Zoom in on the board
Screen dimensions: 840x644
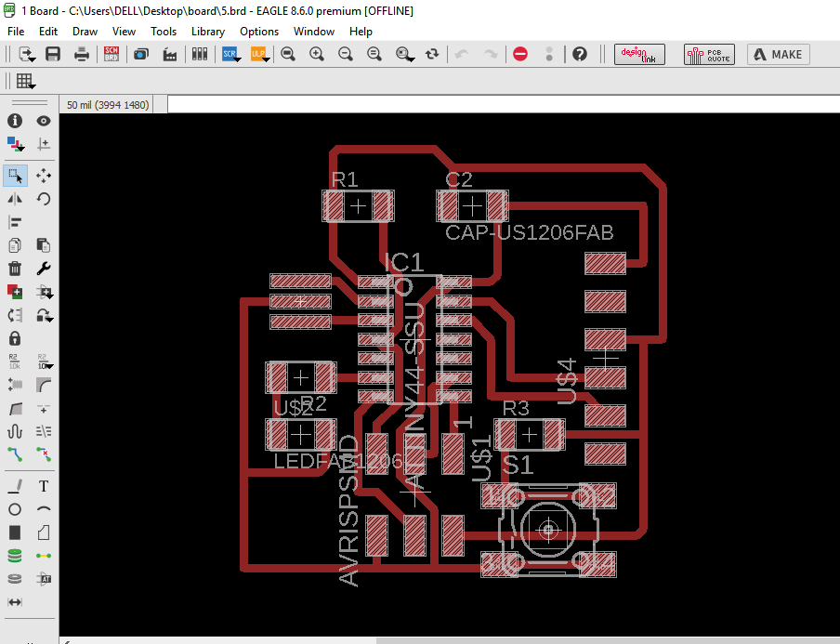[317, 54]
